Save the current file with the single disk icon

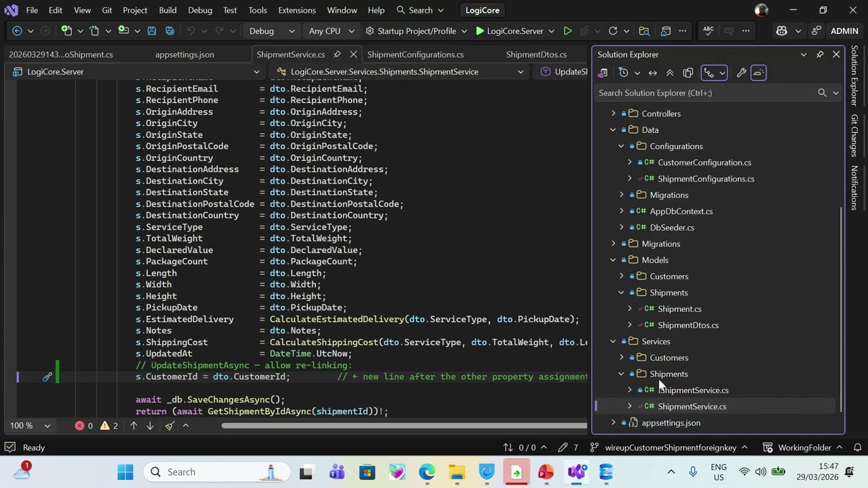tap(152, 30)
